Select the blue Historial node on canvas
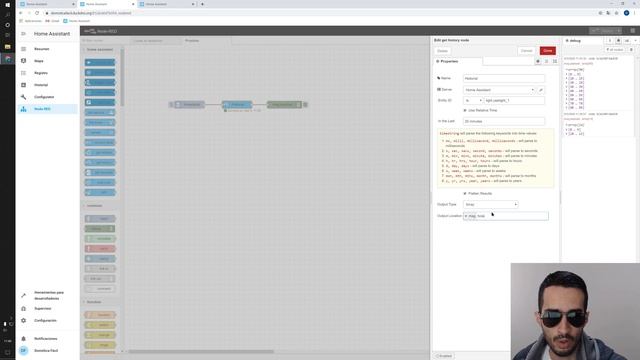640x360 pixels. click(237, 105)
